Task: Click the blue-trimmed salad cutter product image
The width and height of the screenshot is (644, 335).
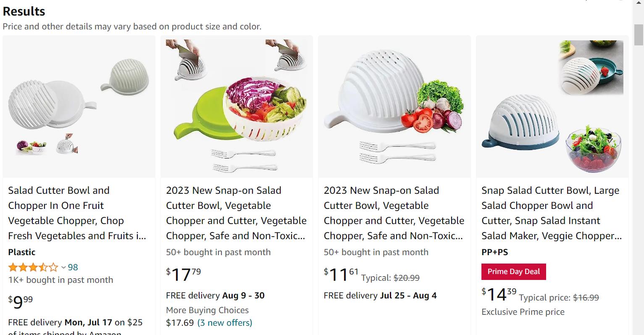Action: pyautogui.click(x=552, y=107)
